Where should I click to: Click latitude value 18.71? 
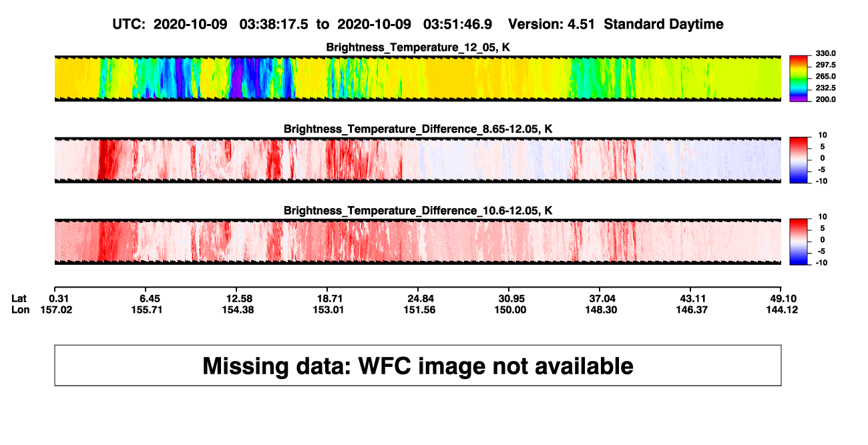click(331, 298)
